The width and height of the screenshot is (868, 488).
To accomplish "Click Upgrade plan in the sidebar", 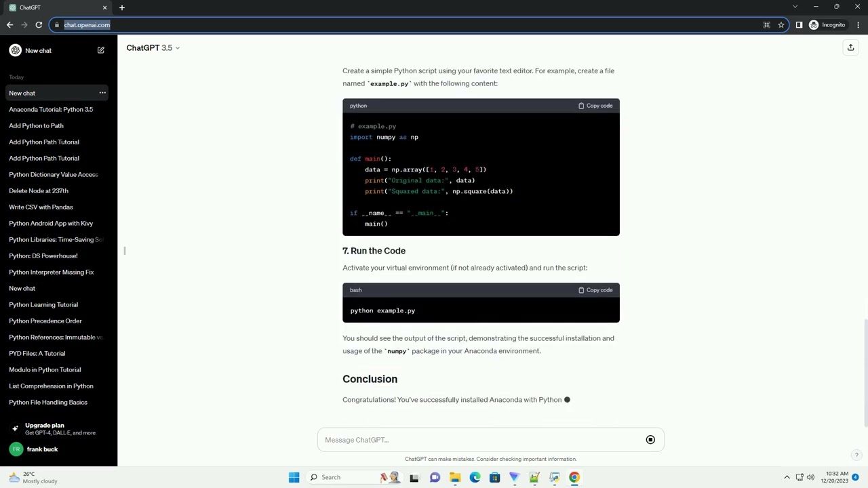I will pos(58,429).
